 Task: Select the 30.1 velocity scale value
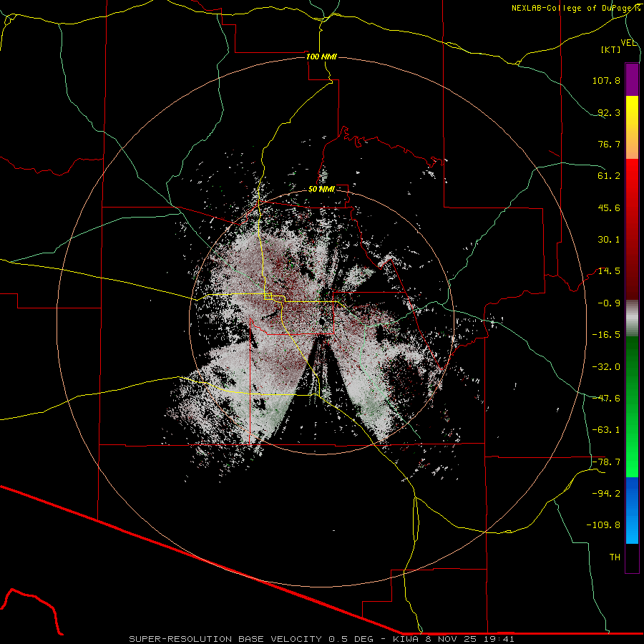(x=609, y=240)
